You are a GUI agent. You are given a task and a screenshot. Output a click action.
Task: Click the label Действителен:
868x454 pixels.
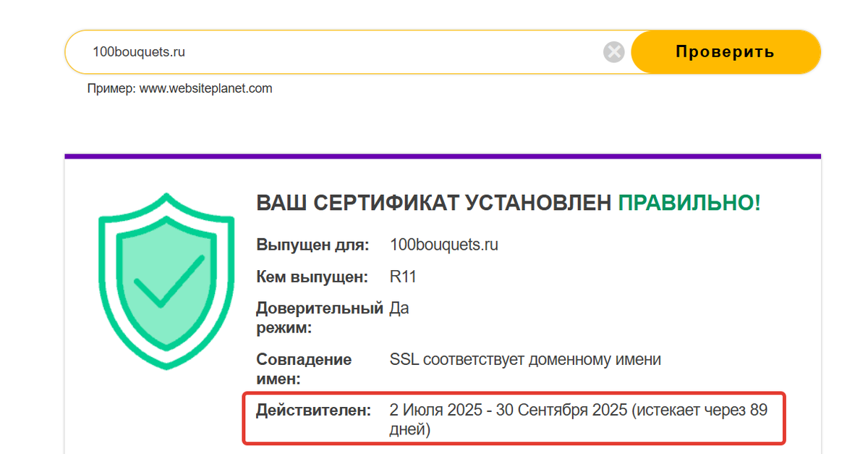314,411
